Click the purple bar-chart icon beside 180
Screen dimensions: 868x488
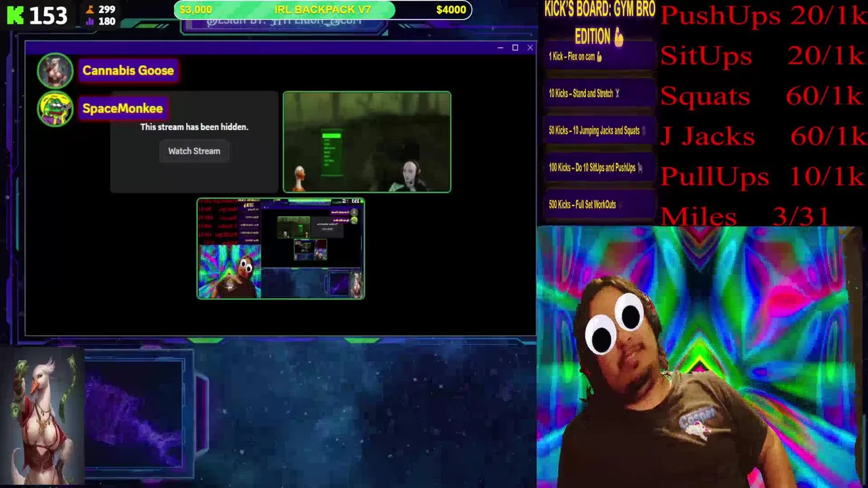(90, 21)
